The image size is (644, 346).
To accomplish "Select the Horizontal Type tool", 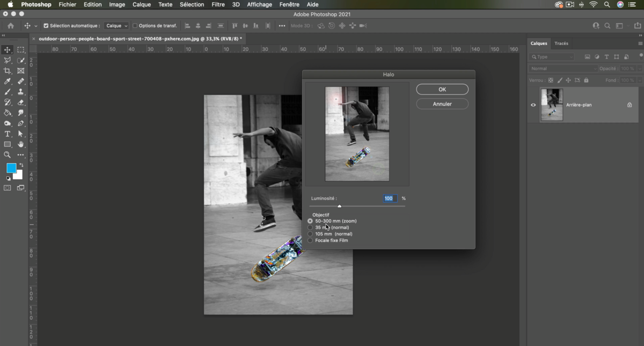I will pyautogui.click(x=8, y=134).
